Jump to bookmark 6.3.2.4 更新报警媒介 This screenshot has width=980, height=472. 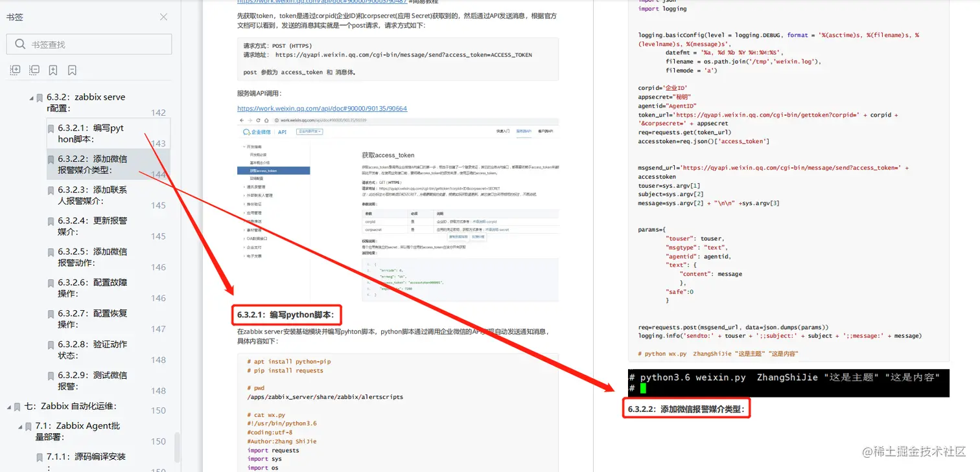point(93,226)
